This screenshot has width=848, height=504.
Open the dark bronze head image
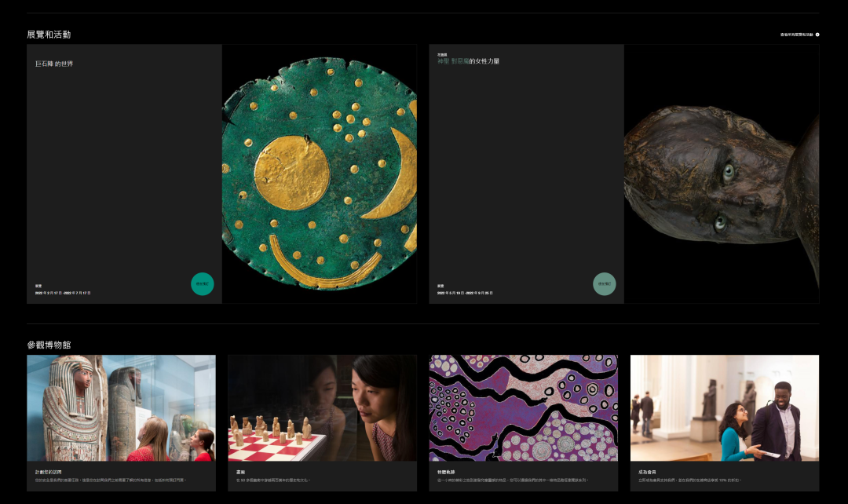722,173
